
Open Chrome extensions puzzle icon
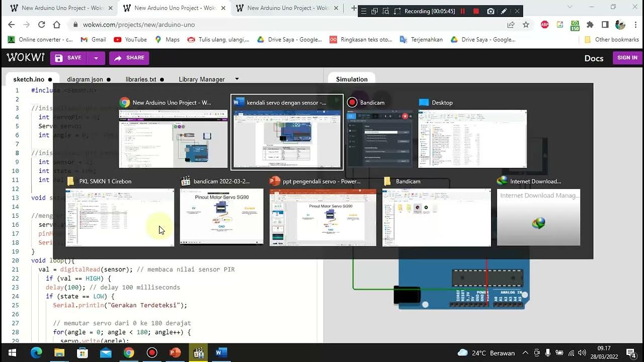point(590,25)
